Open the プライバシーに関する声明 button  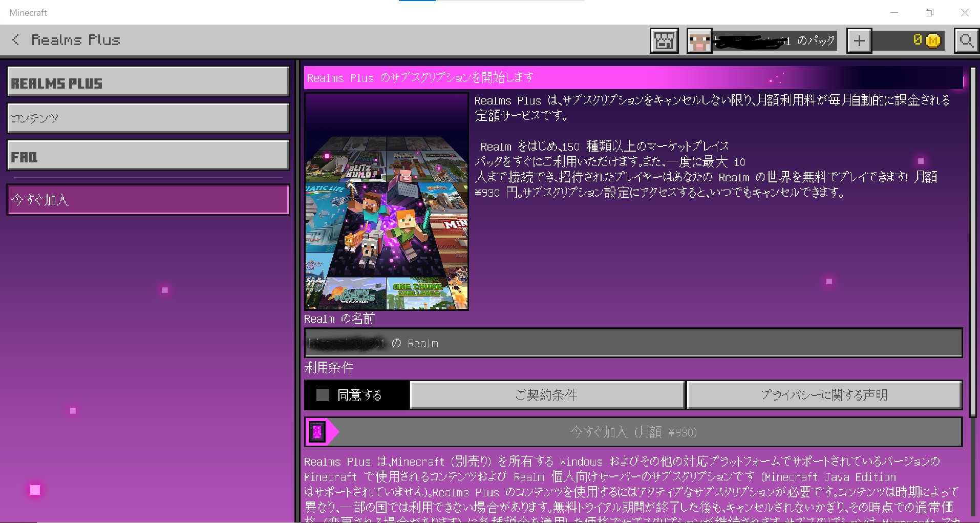tap(824, 395)
